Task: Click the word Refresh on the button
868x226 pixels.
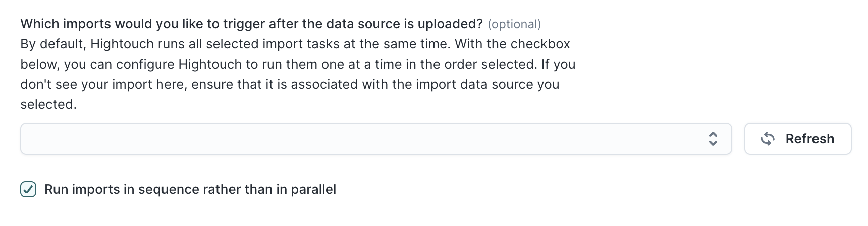Action: click(x=810, y=139)
